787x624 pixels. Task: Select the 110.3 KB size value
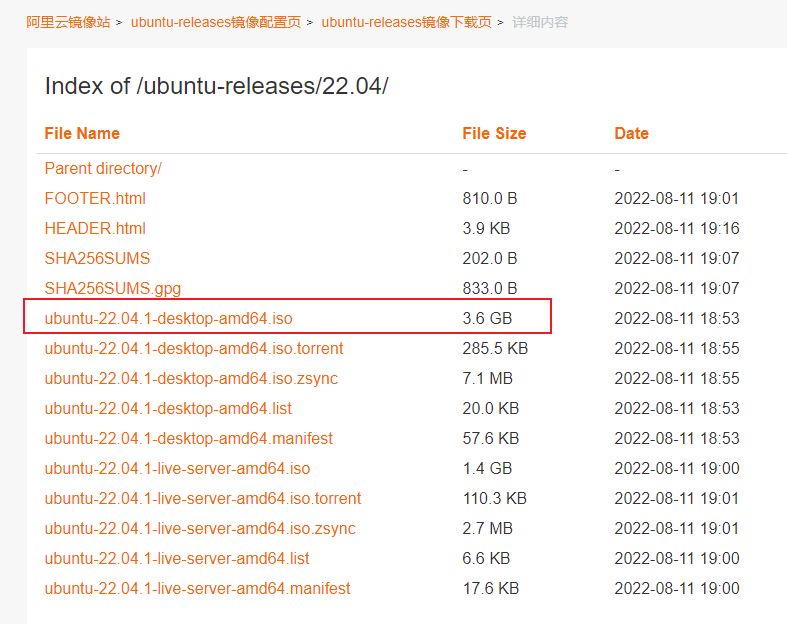[494, 498]
